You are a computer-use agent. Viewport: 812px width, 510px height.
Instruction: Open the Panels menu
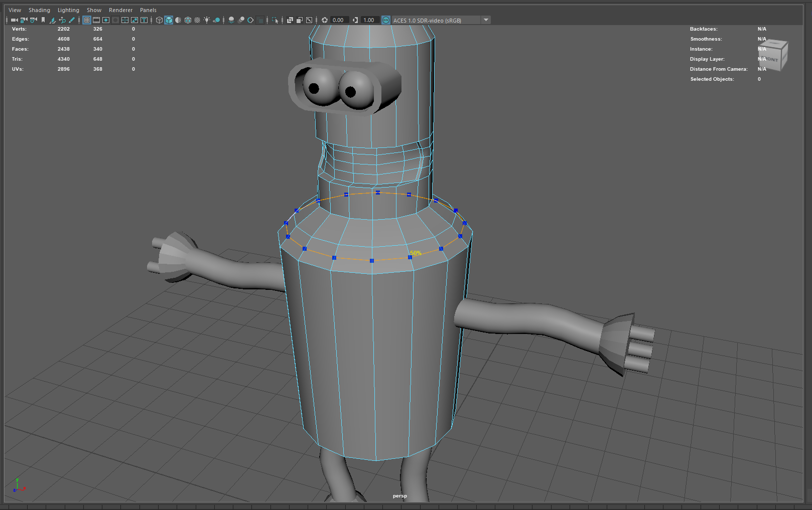pos(148,10)
